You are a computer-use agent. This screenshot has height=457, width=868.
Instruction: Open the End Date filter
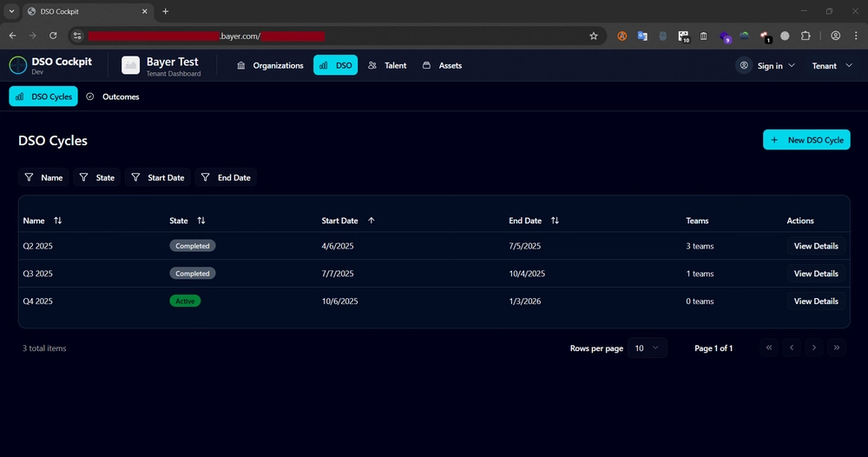click(x=226, y=177)
